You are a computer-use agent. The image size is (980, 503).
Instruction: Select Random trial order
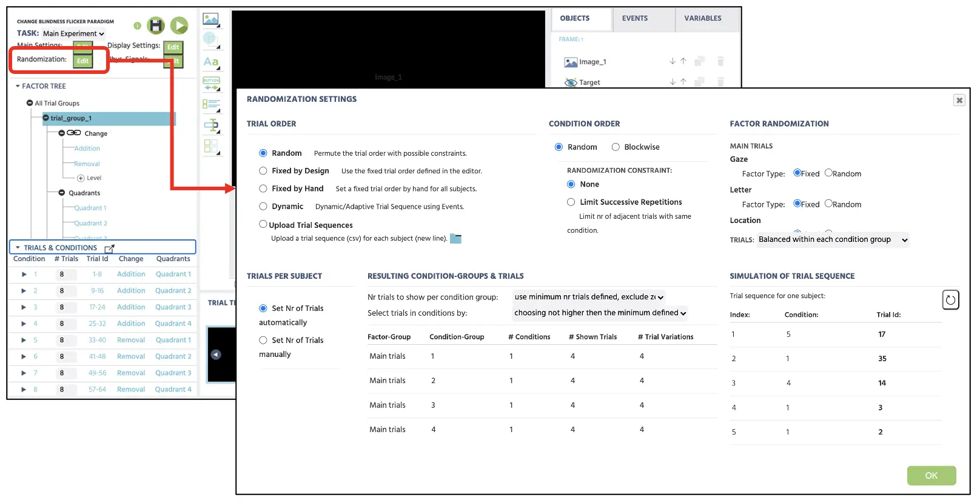[263, 153]
